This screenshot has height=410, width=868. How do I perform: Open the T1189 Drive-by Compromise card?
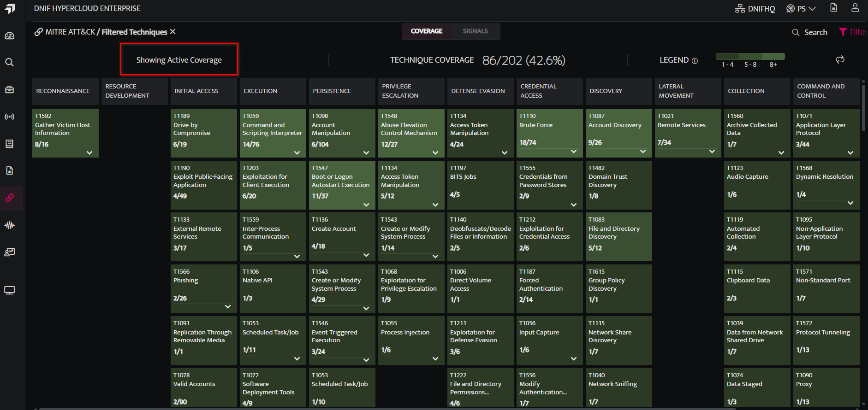click(x=204, y=133)
